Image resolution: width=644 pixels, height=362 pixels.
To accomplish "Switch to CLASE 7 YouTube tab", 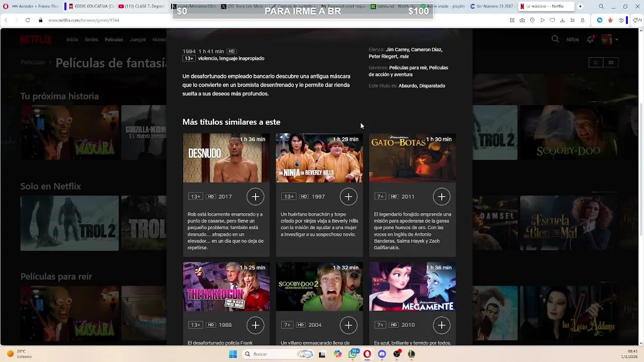I will click(141, 7).
